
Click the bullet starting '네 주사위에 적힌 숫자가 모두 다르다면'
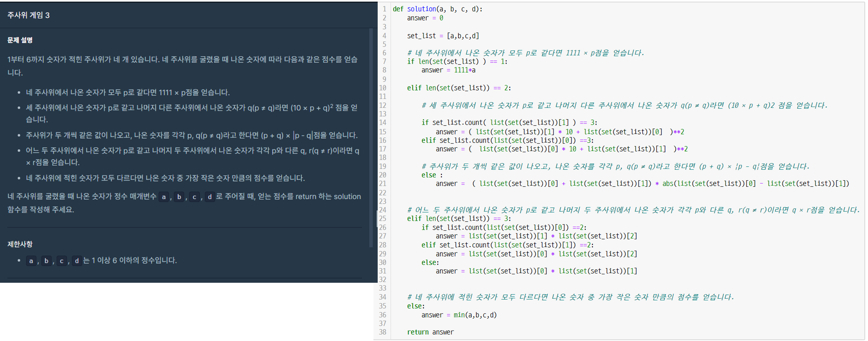click(165, 178)
